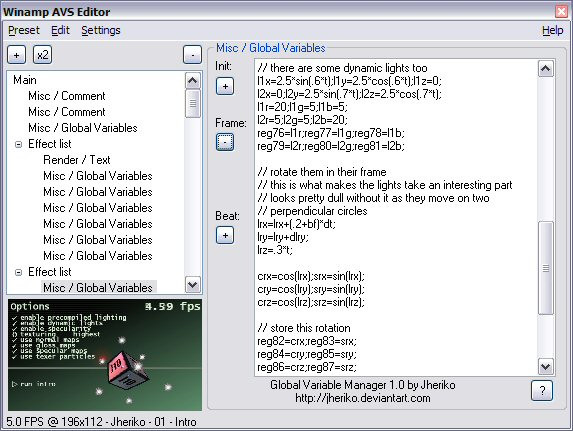Click the x2 duplicate button
The image size is (573, 431).
click(x=42, y=55)
